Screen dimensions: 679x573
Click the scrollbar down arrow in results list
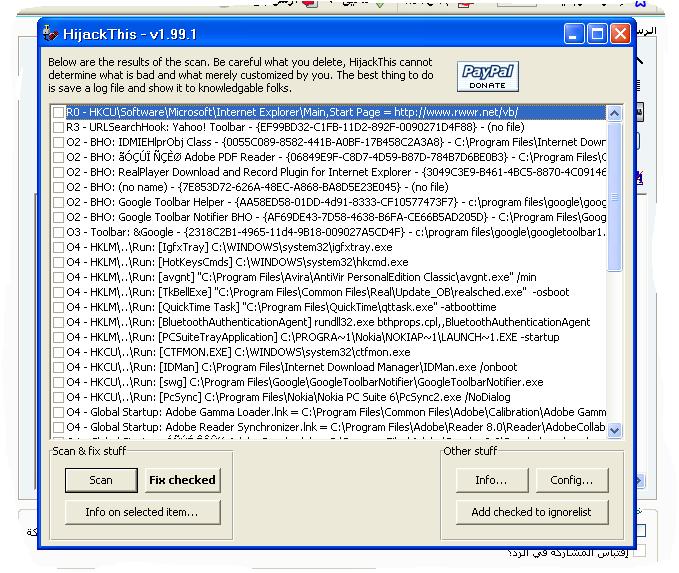[614, 430]
